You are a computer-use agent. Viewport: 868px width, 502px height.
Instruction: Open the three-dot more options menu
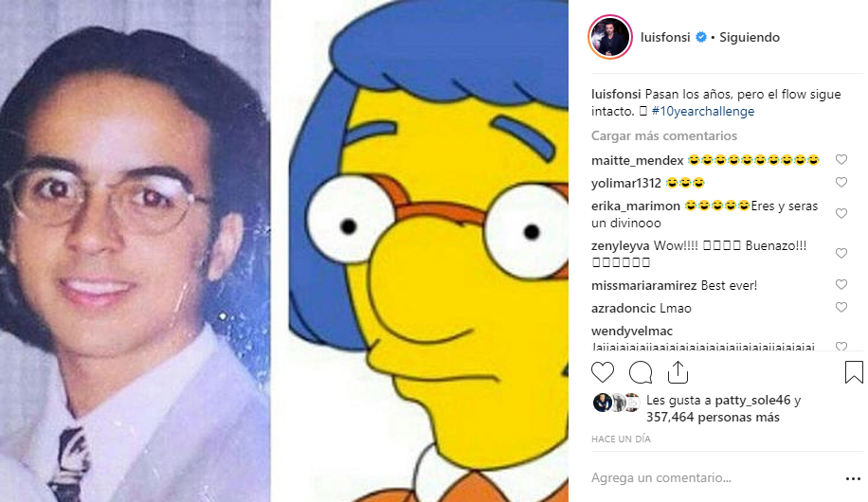pos(853,478)
